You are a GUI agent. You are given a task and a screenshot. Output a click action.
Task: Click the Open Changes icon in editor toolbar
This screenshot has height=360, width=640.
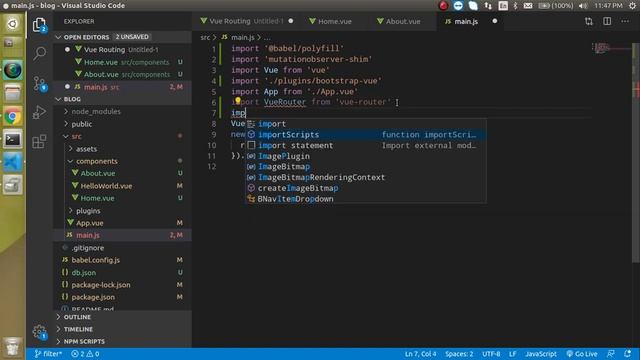click(x=589, y=21)
